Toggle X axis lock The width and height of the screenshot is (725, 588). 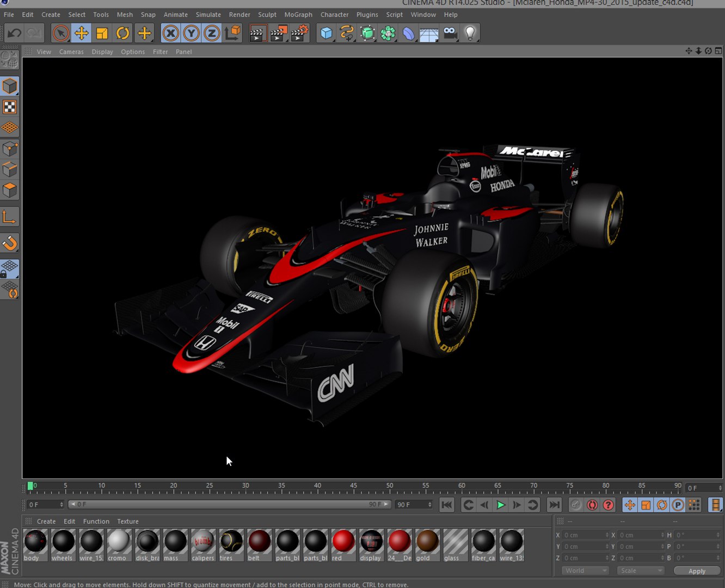pos(170,33)
